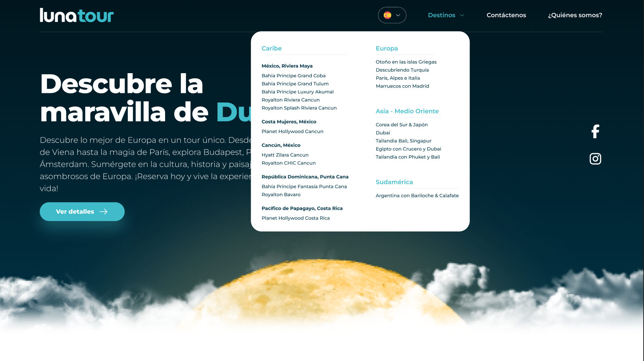Open Planet Hollywood Cancun
The image size is (644, 361).
coord(292,131)
